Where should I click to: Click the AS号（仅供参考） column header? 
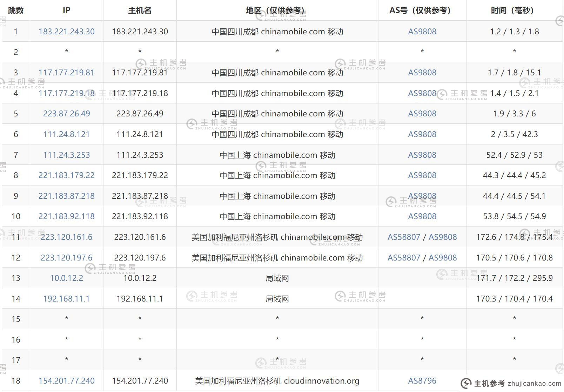(x=422, y=11)
